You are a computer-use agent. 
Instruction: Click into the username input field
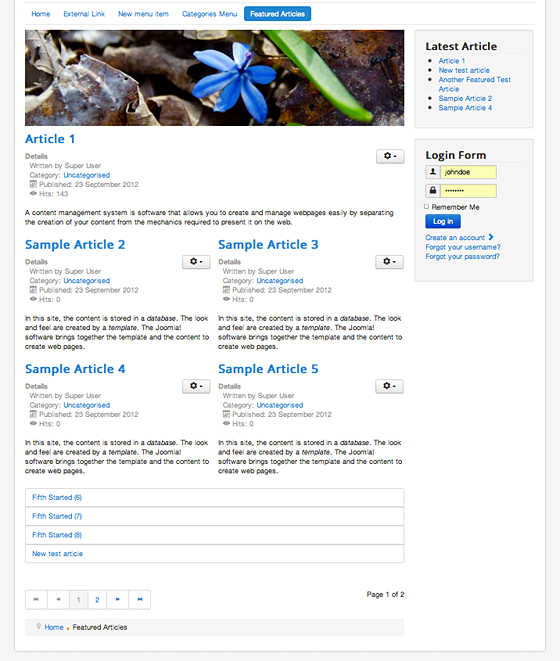coord(468,172)
